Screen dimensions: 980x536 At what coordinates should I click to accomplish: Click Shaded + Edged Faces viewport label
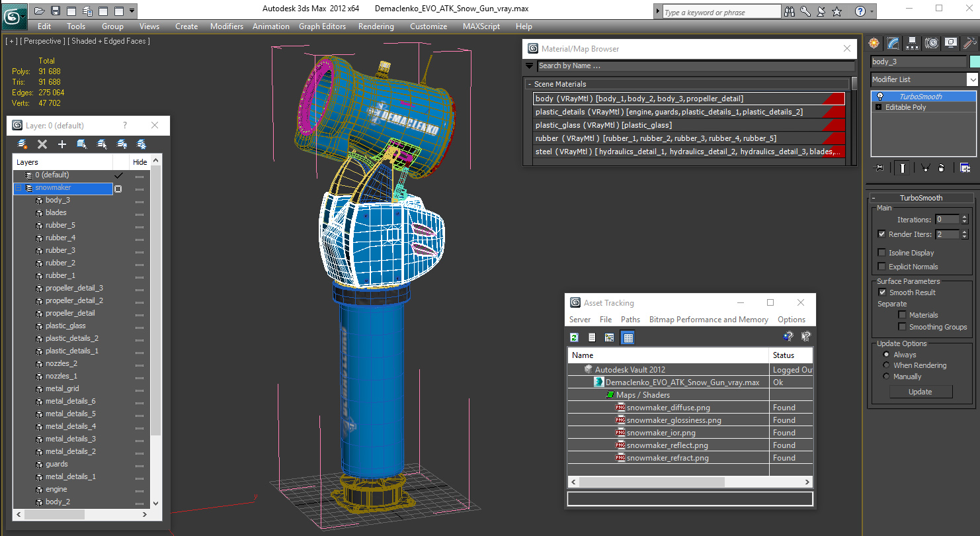(109, 41)
